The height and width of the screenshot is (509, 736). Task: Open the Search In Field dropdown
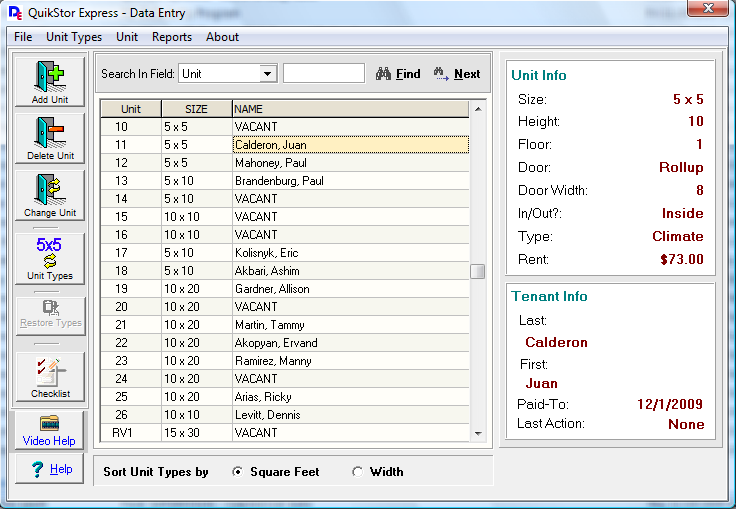coord(268,74)
